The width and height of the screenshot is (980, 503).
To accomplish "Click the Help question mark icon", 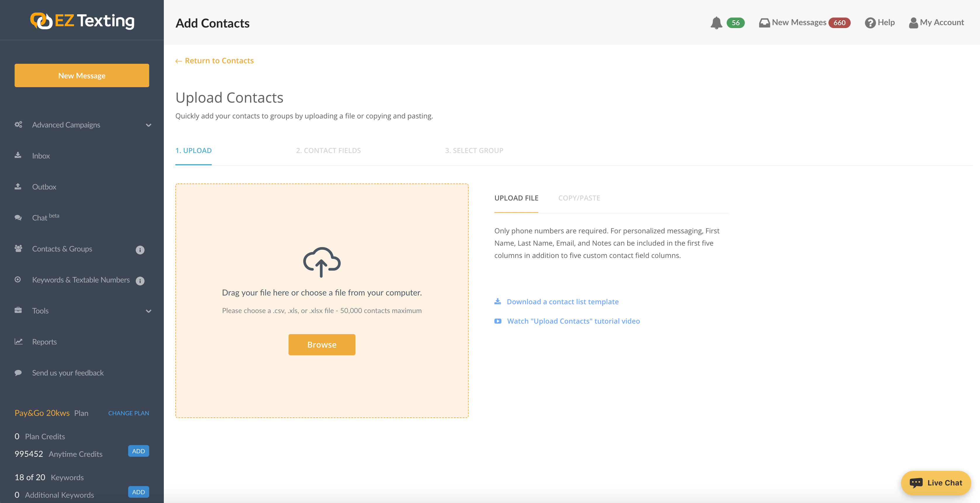I will point(870,23).
